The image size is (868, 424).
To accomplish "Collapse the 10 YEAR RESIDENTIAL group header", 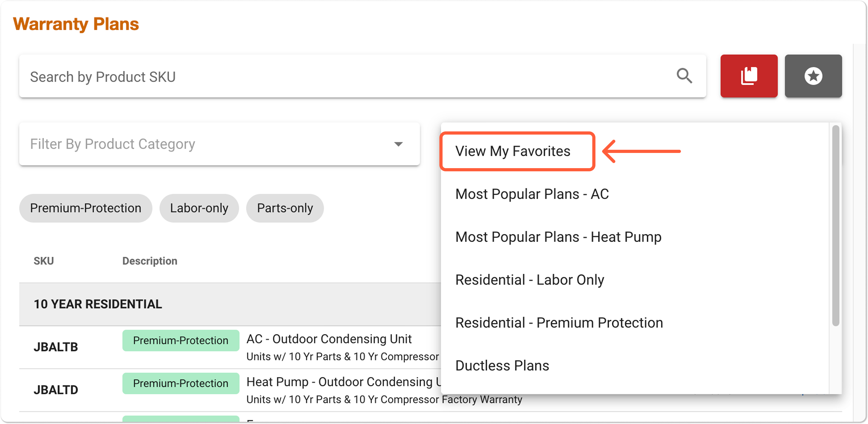I will (230, 304).
